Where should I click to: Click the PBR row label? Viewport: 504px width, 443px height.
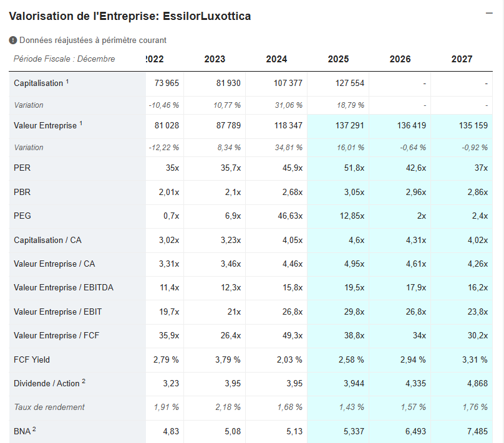tap(22, 193)
